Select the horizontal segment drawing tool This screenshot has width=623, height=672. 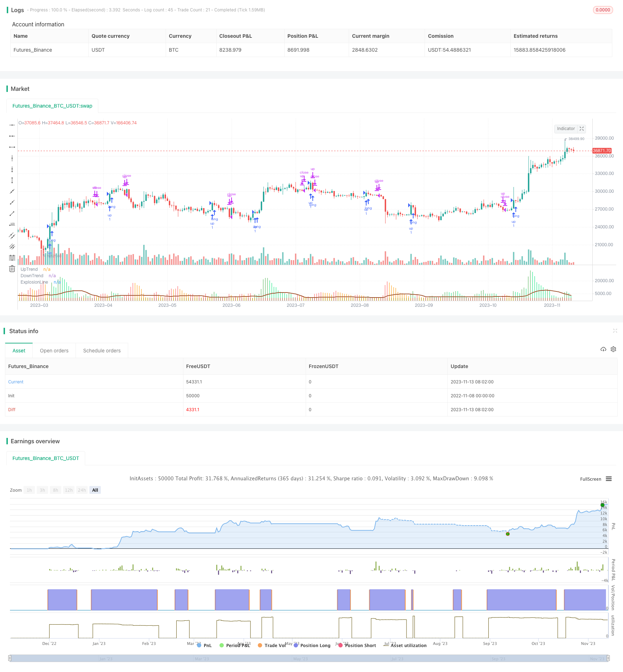(x=12, y=147)
